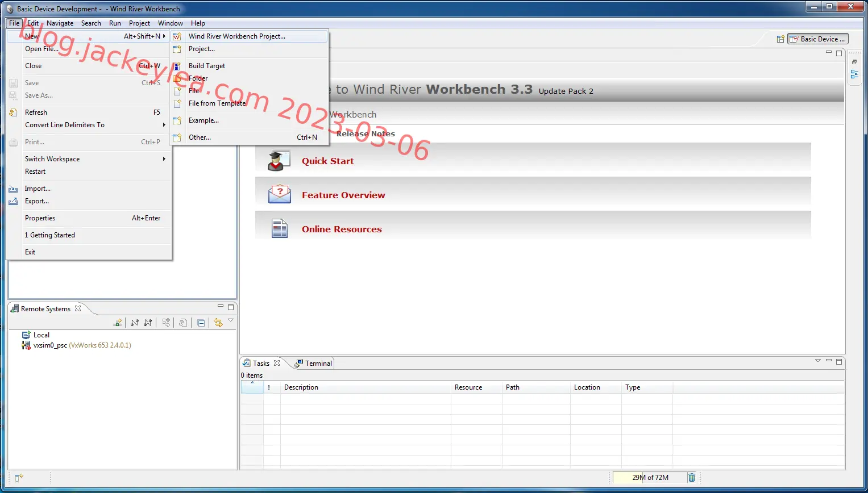Screen dimensions: 868x493
Task: Click the New Connection icon in Remote Systems
Action: [118, 323]
